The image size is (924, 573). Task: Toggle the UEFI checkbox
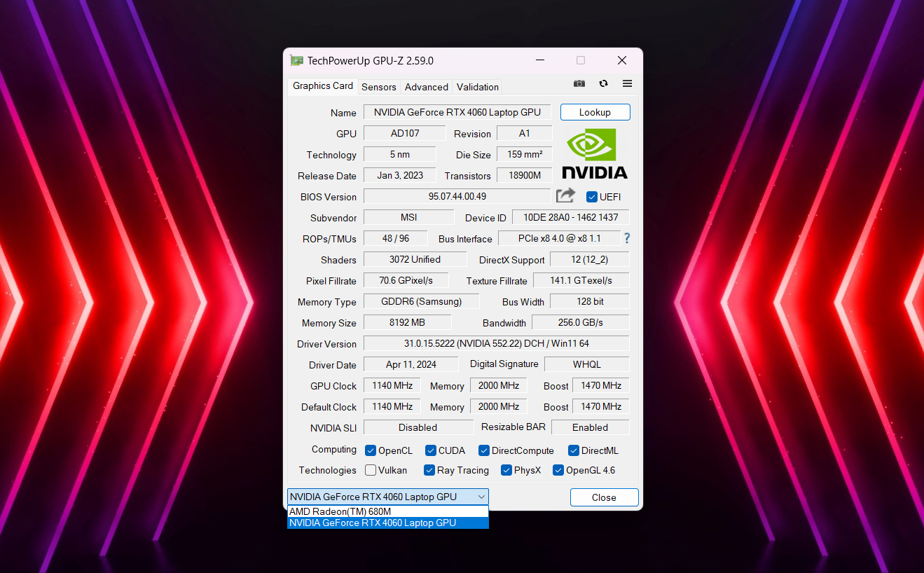592,197
